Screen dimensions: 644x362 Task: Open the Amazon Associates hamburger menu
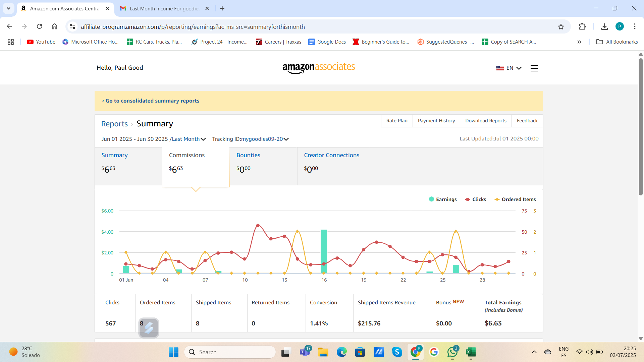534,68
